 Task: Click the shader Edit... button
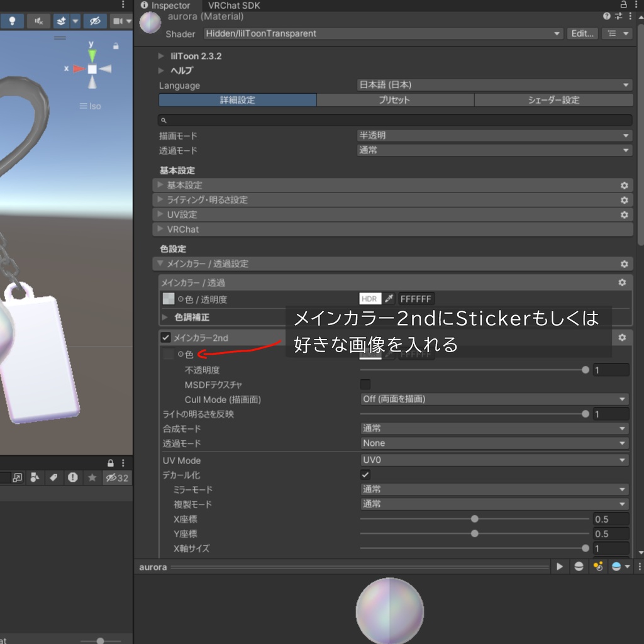[x=582, y=34]
